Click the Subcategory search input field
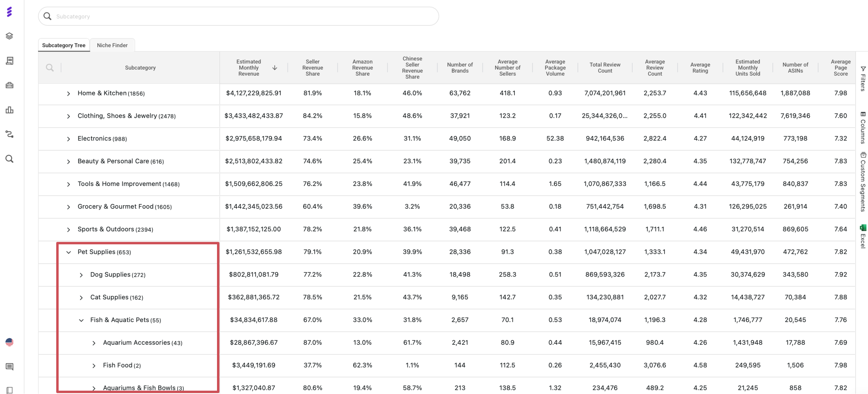 pos(237,16)
